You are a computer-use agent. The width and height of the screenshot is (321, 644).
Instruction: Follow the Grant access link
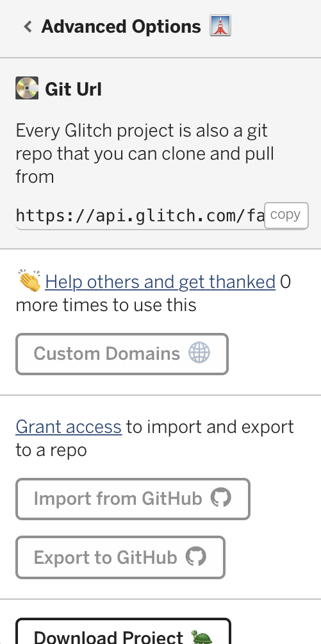(x=69, y=427)
